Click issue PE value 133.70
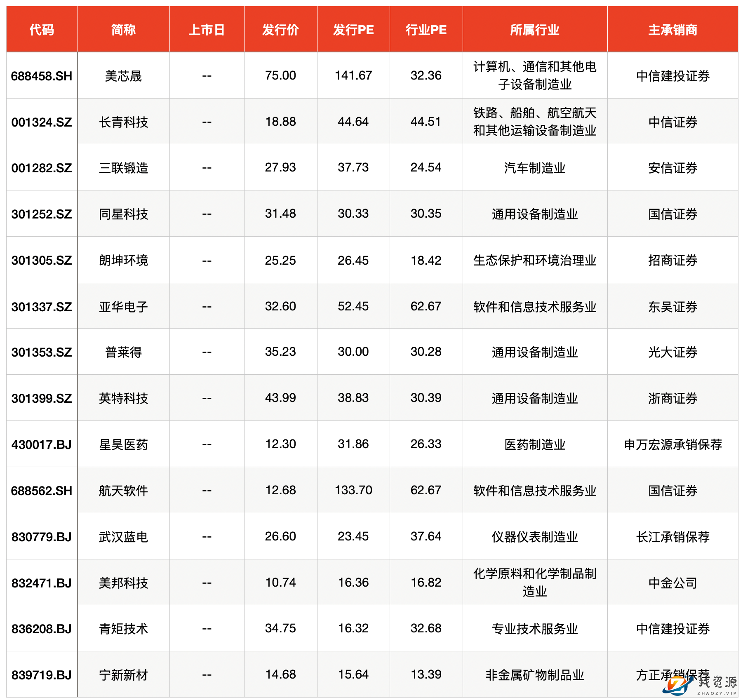This screenshot has width=743, height=700. 353,490
